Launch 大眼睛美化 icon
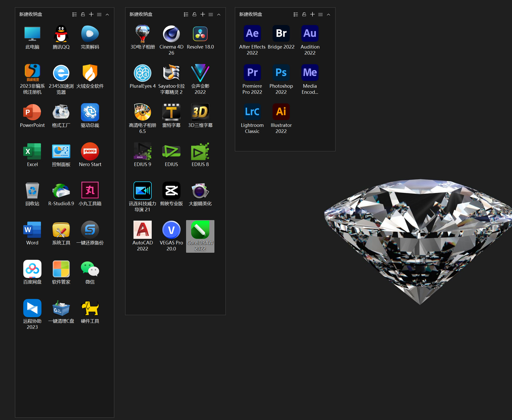The height and width of the screenshot is (420, 512). click(x=200, y=191)
